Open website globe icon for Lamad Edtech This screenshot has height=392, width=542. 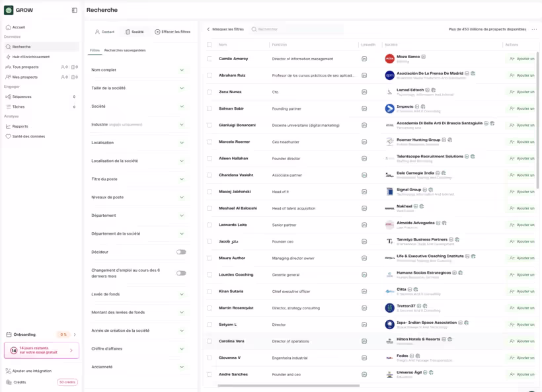(434, 90)
